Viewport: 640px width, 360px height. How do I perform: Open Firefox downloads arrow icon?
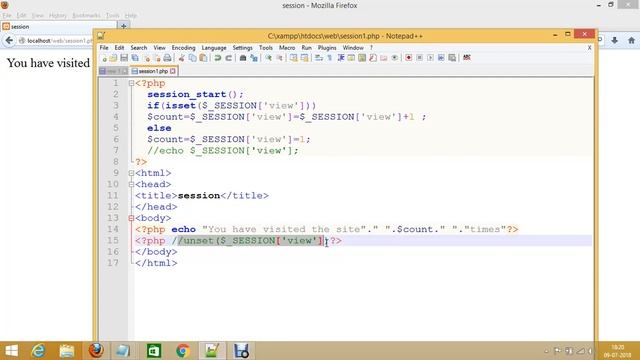pos(614,40)
